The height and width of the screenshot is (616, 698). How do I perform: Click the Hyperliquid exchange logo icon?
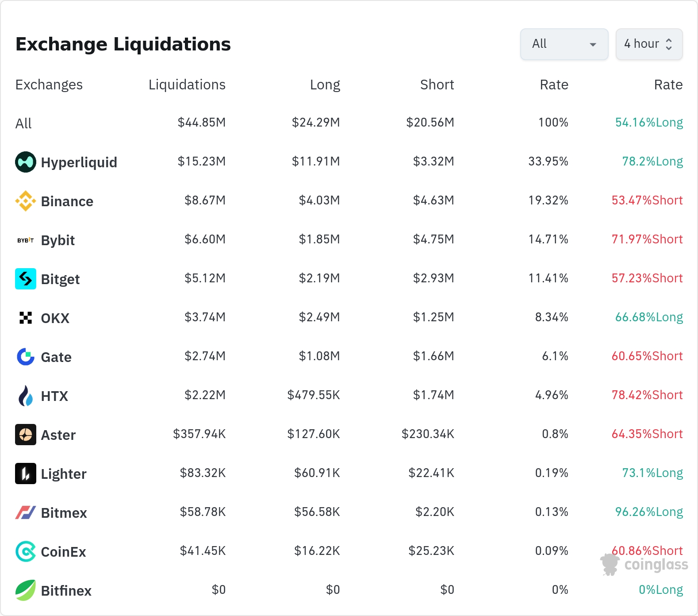point(26,162)
